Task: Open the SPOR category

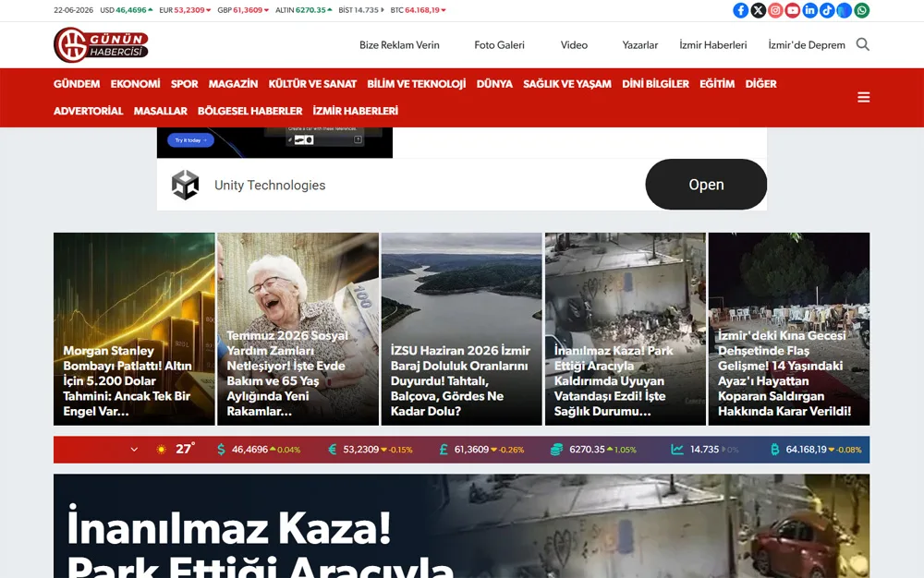Action: pyautogui.click(x=185, y=84)
